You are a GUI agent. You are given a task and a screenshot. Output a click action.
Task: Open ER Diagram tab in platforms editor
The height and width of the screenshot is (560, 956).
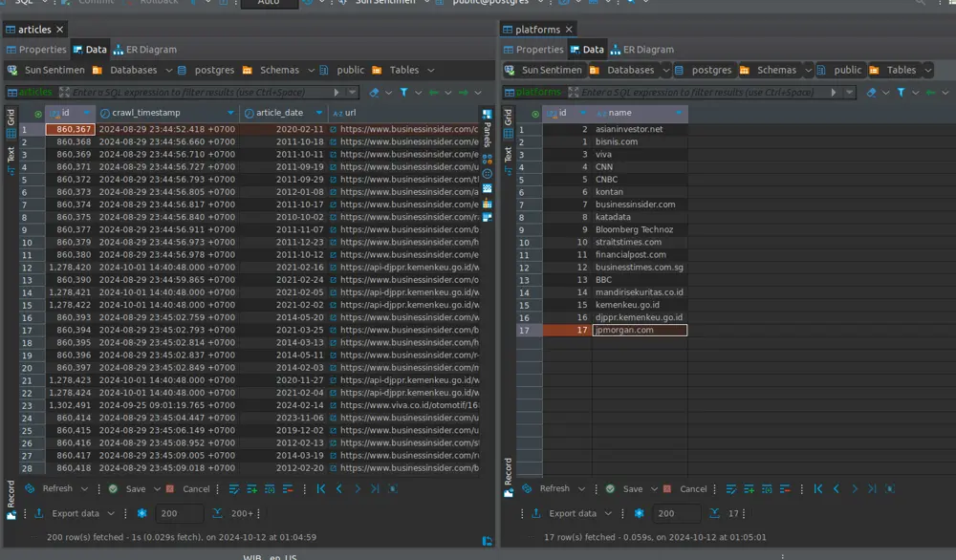point(642,50)
